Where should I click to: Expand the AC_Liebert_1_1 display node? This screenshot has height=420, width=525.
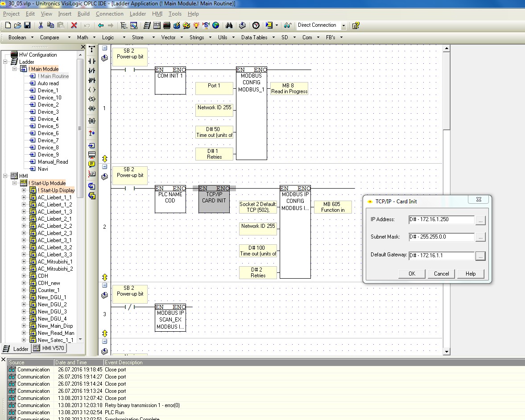(x=24, y=198)
